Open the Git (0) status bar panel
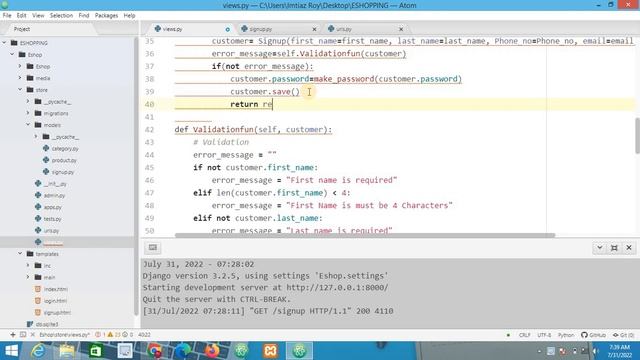The image size is (640, 360). pos(623,335)
